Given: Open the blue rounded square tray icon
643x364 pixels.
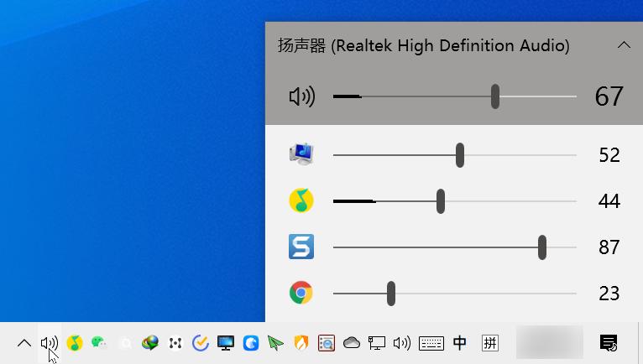Looking at the screenshot, I should coord(251,343).
